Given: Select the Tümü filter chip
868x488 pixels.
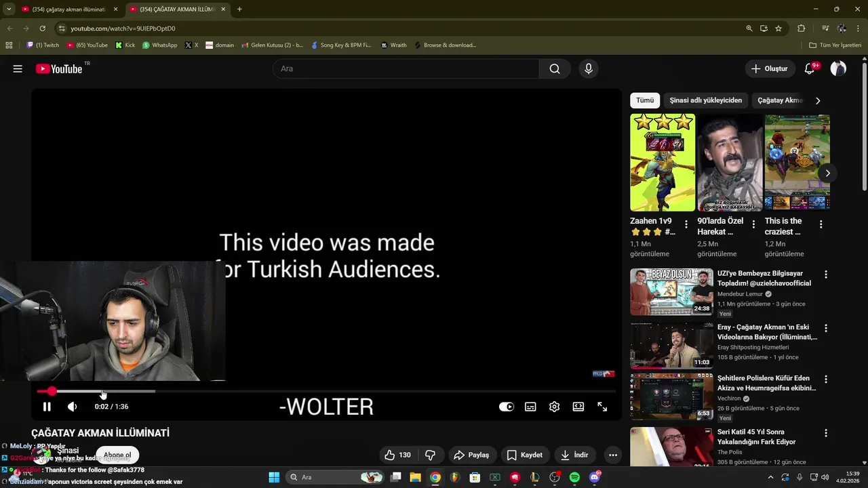Looking at the screenshot, I should [x=645, y=100].
